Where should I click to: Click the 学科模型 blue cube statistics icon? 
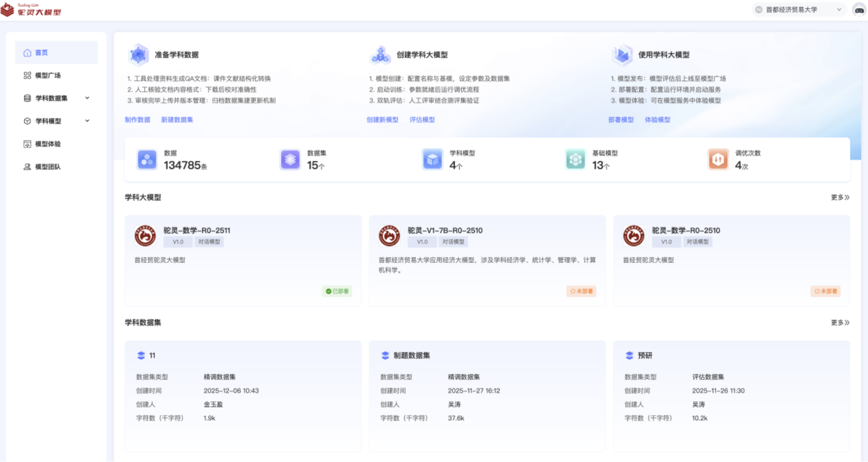(432, 160)
